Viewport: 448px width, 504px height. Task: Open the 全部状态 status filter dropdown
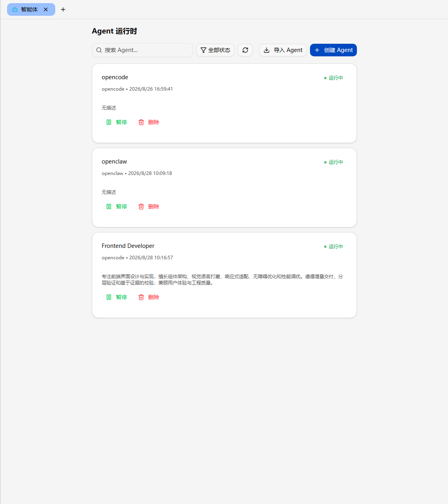(215, 50)
